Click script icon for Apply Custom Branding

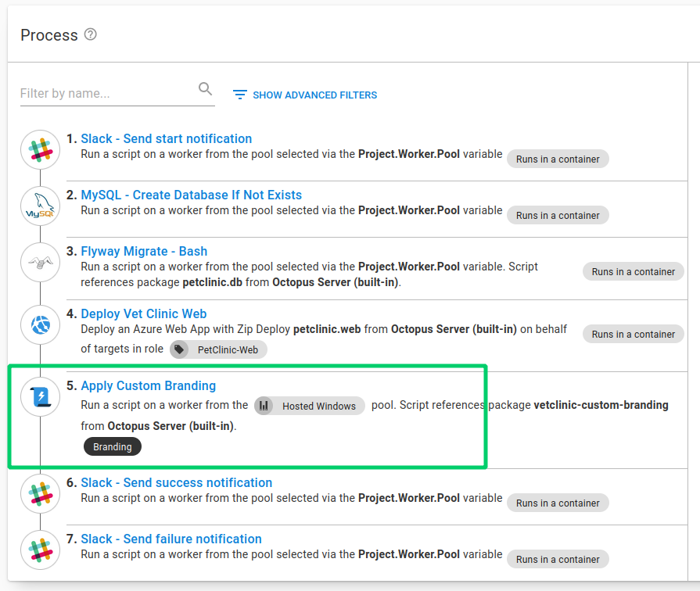click(x=40, y=397)
